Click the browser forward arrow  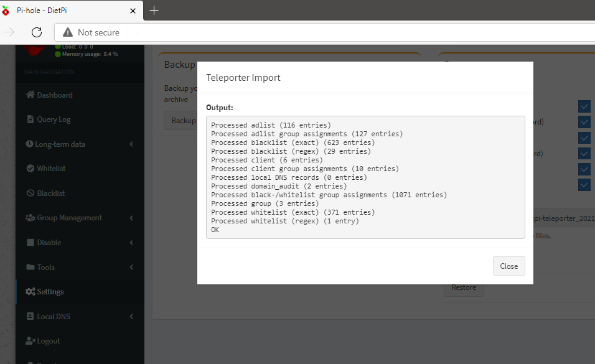(9, 32)
